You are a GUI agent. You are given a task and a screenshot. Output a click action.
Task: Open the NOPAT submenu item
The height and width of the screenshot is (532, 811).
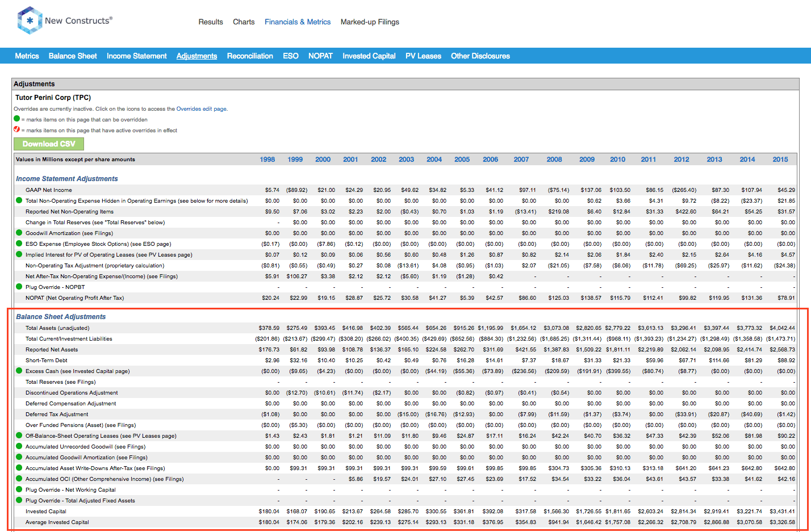point(320,56)
